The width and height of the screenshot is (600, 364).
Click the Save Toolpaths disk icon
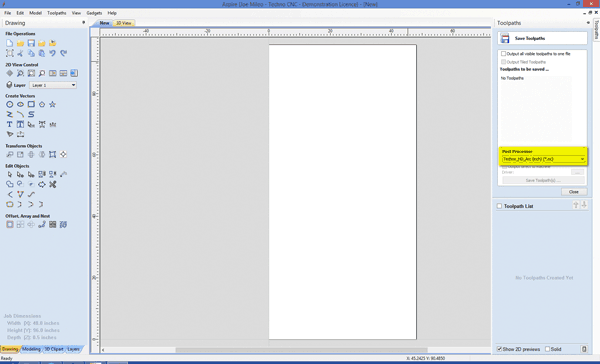pos(505,38)
